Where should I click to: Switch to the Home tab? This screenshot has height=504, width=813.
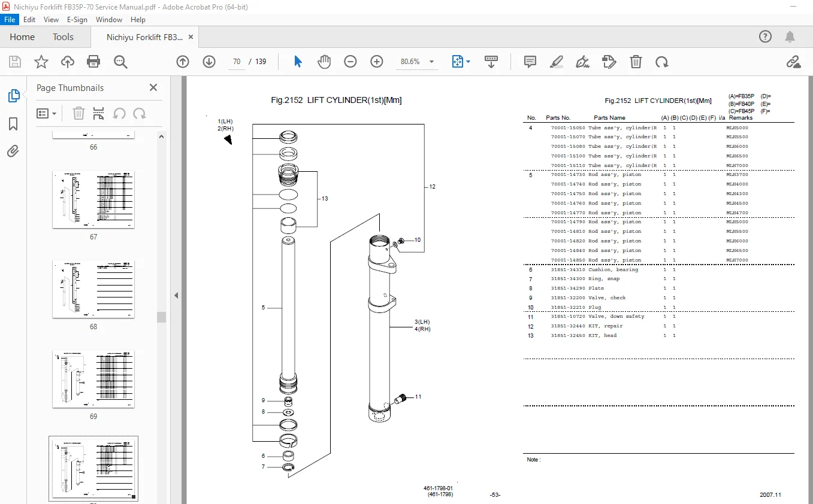pyautogui.click(x=22, y=37)
